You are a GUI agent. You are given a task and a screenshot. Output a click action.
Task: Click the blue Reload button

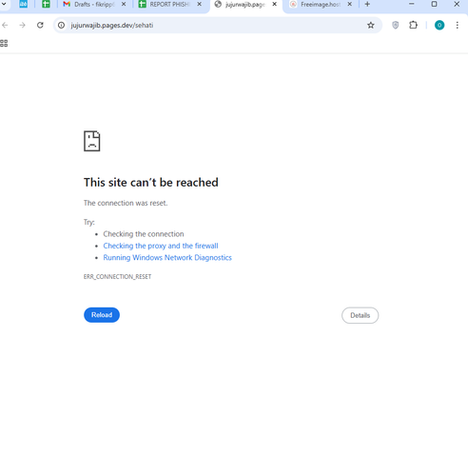coord(102,315)
